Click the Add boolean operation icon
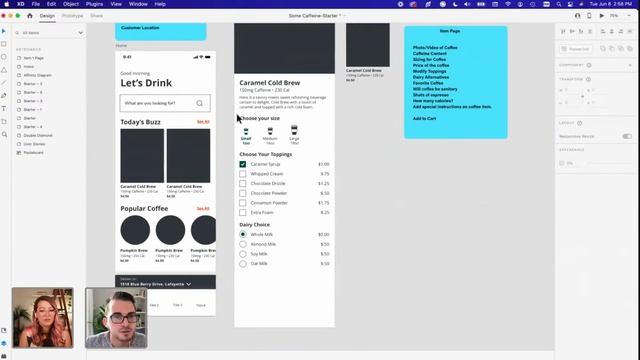 603,49
